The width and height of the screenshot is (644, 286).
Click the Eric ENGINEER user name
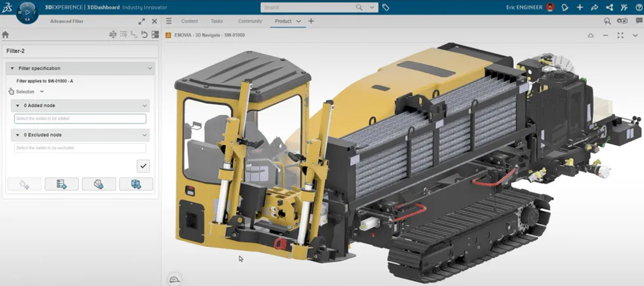pyautogui.click(x=525, y=7)
